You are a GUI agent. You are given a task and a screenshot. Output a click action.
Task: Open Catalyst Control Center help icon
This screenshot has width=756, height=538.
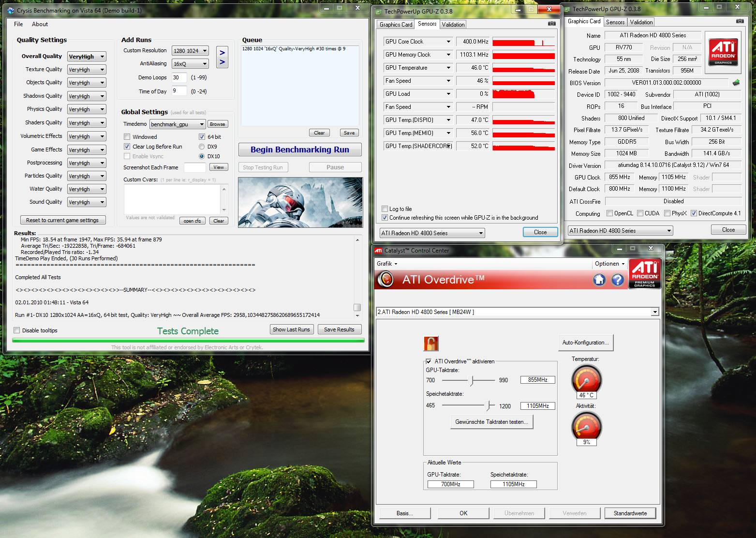(618, 280)
